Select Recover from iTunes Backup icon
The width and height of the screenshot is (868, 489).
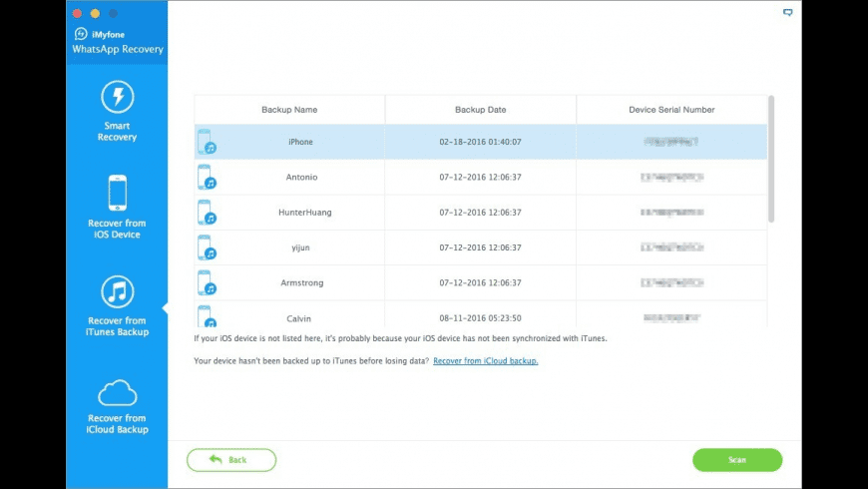[117, 291]
